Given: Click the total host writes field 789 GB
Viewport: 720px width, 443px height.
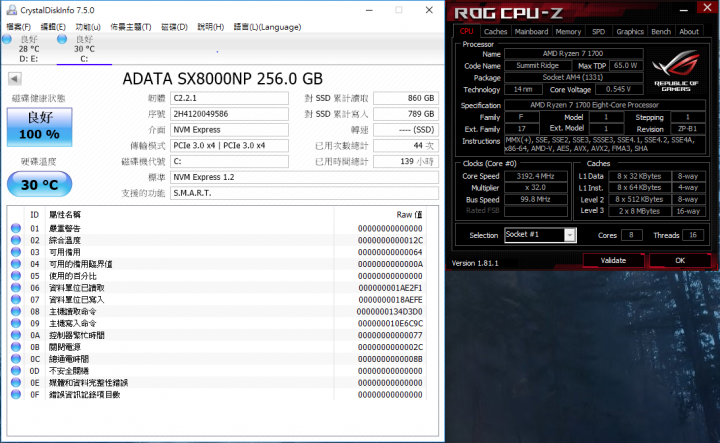Looking at the screenshot, I should click(406, 114).
